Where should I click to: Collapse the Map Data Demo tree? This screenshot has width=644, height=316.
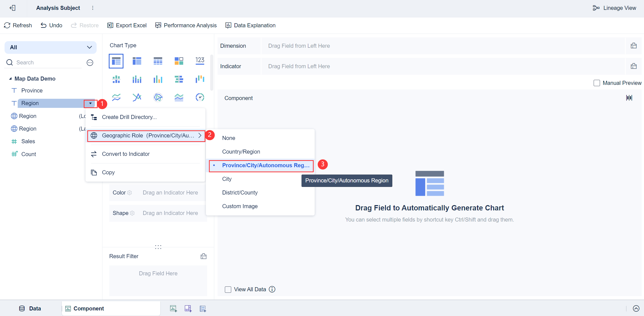click(10, 79)
